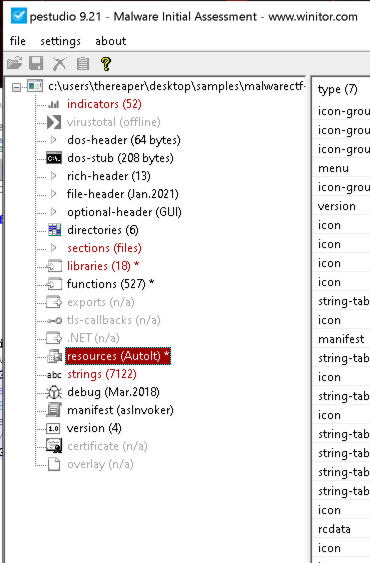370x563 pixels.
Task: Click the directories grid icon
Action: [x=54, y=230]
